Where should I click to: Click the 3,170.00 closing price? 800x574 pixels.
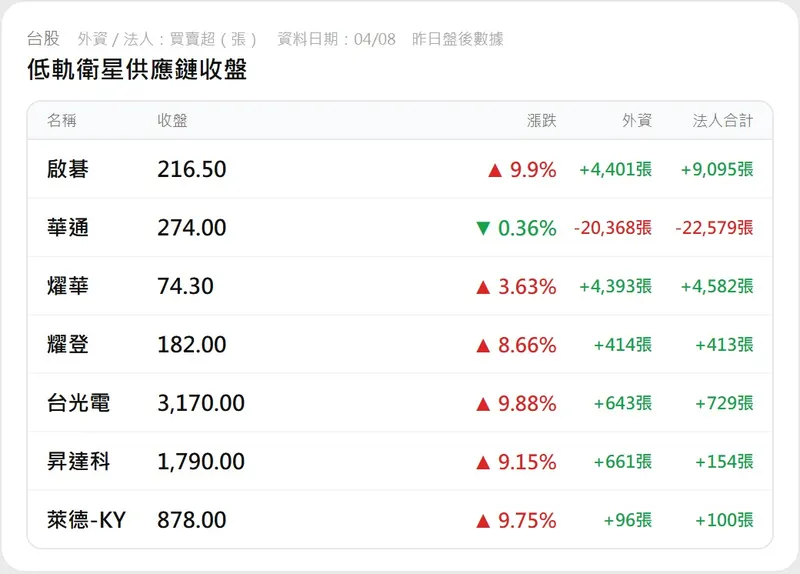pyautogui.click(x=201, y=404)
